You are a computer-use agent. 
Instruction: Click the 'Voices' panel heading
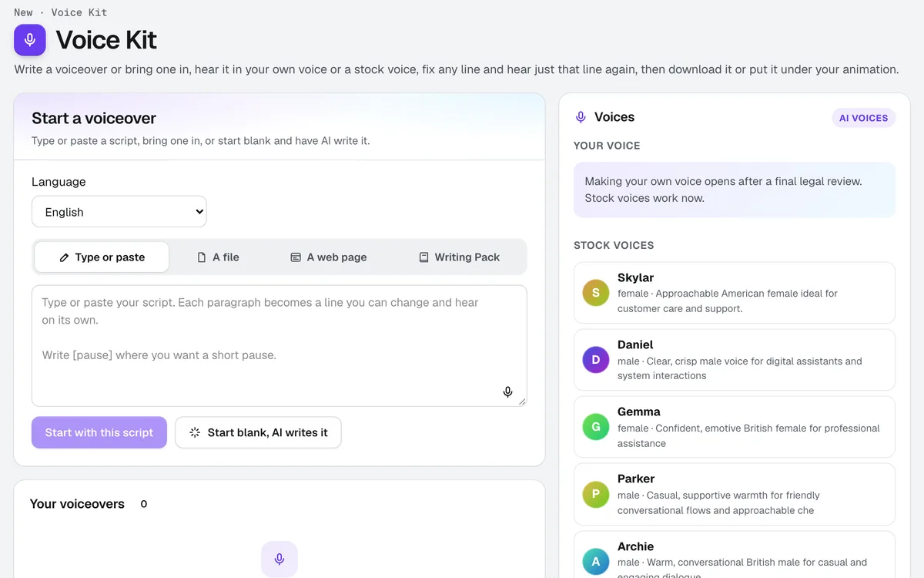614,117
